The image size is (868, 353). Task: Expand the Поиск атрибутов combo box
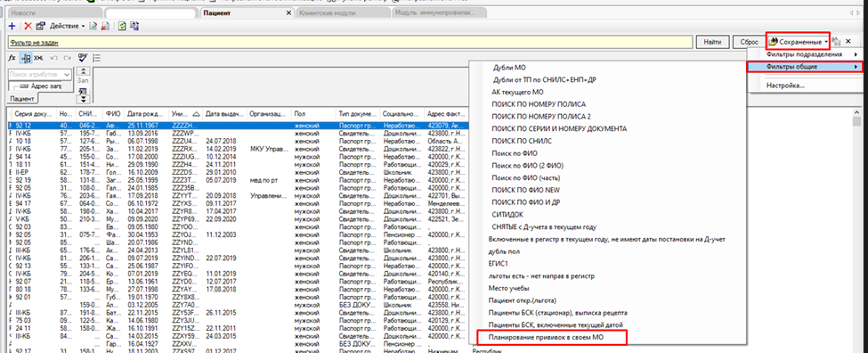point(67,74)
